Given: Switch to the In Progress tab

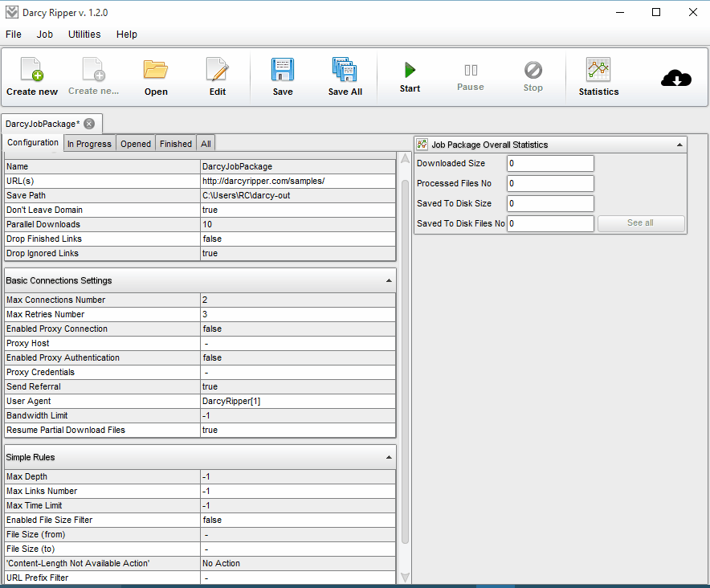Looking at the screenshot, I should point(89,144).
